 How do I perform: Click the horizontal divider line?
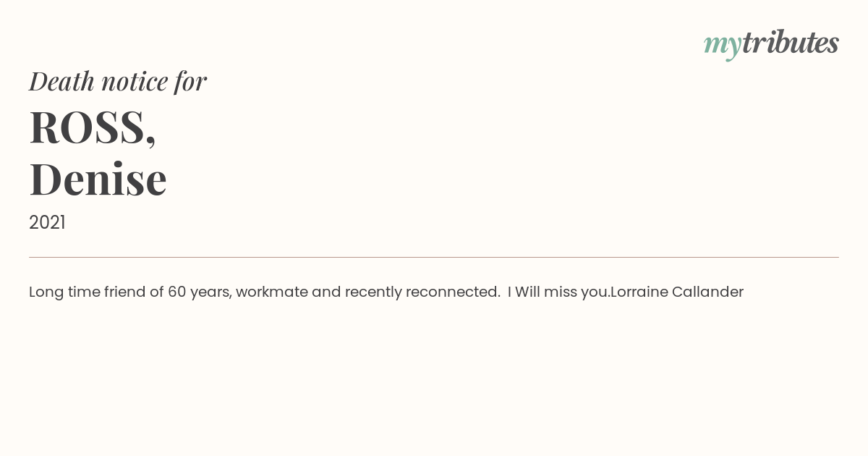(434, 257)
